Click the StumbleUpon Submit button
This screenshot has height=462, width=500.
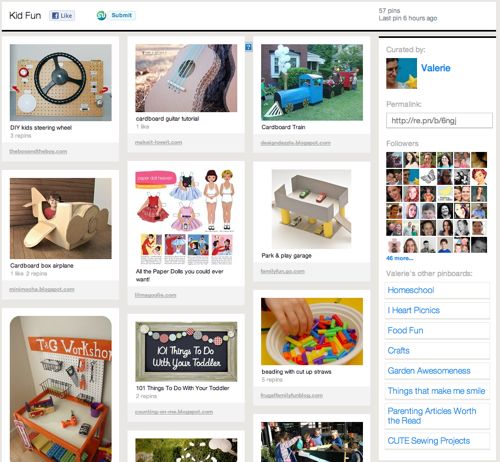pyautogui.click(x=116, y=15)
